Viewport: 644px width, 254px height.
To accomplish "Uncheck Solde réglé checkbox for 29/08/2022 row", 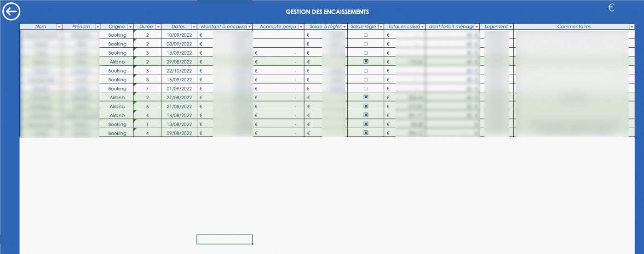I will point(366,62).
